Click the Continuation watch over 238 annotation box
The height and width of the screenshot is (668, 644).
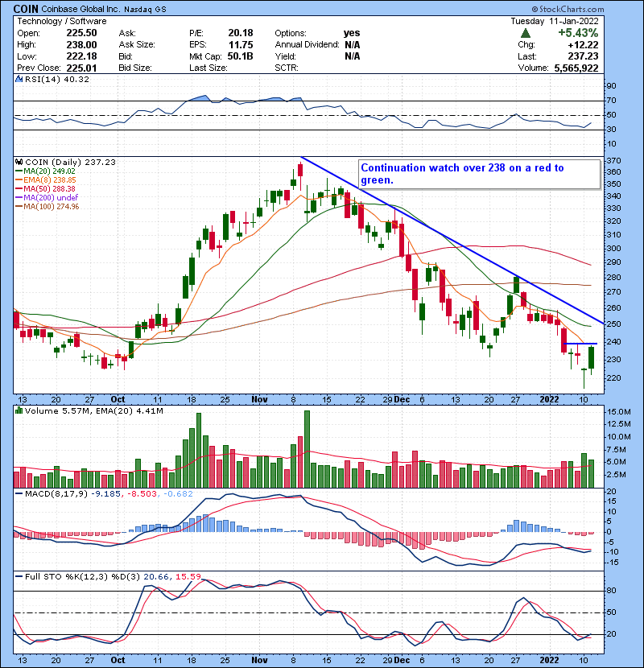click(480, 174)
